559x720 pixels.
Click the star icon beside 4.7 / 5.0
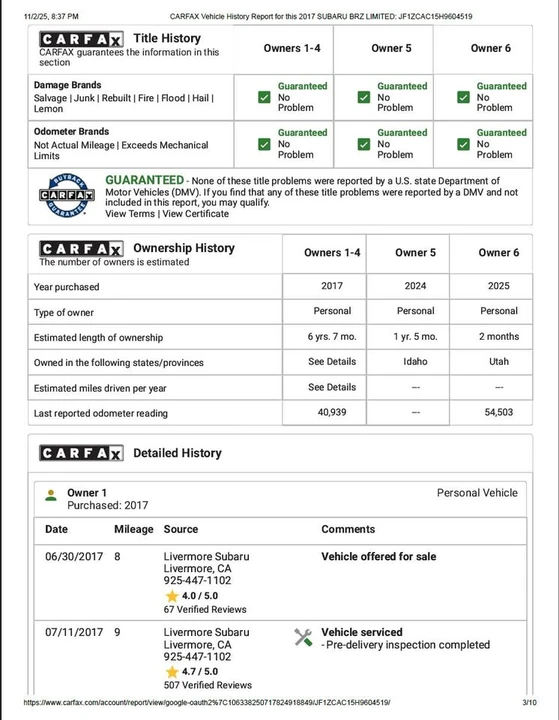[172, 672]
